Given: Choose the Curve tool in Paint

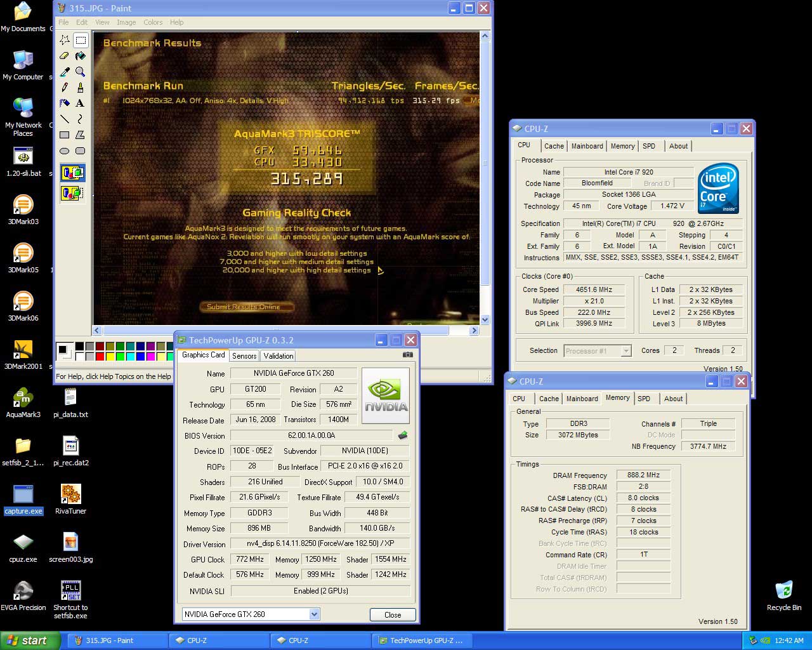Looking at the screenshot, I should (81, 119).
